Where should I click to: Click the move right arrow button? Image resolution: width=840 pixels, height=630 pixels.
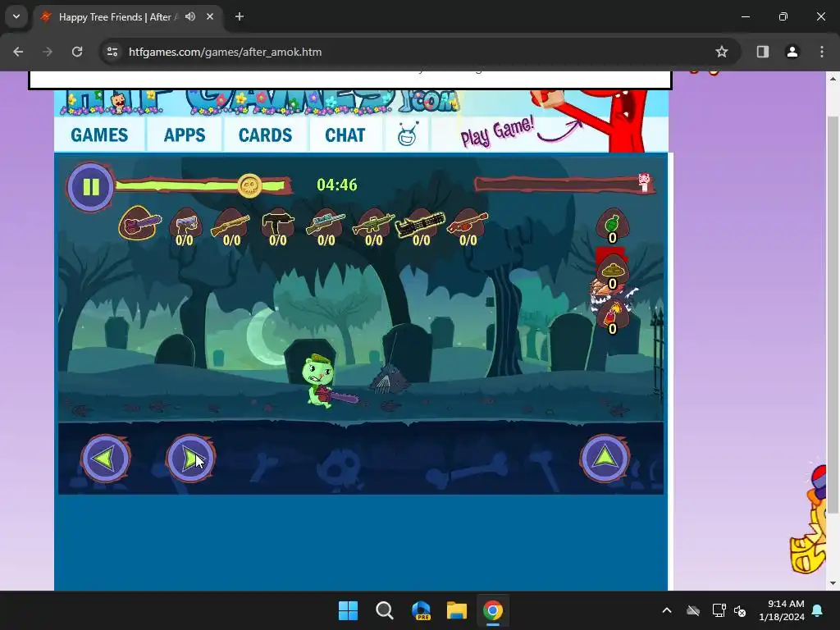pos(190,459)
